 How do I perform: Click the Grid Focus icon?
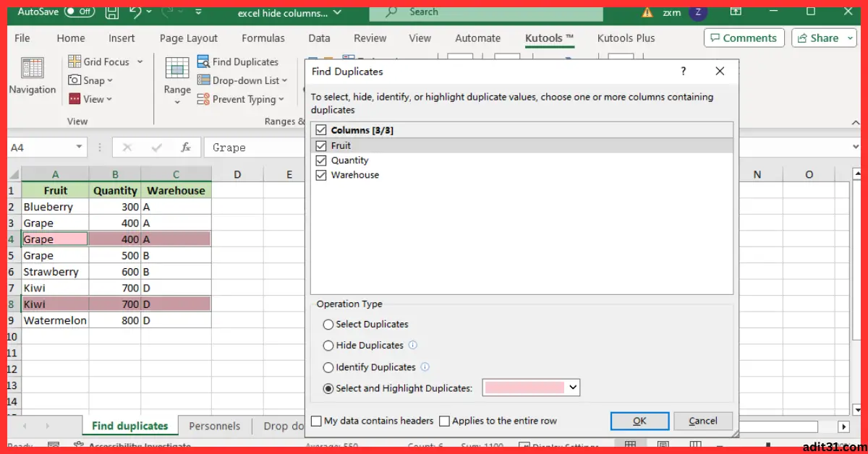coord(75,61)
